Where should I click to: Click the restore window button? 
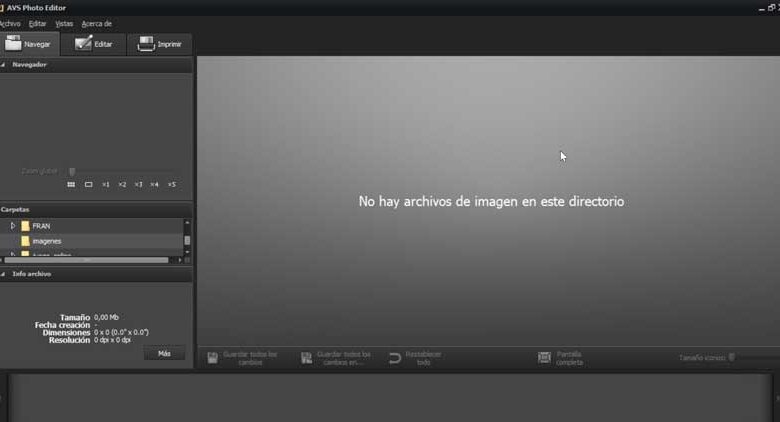[771, 8]
